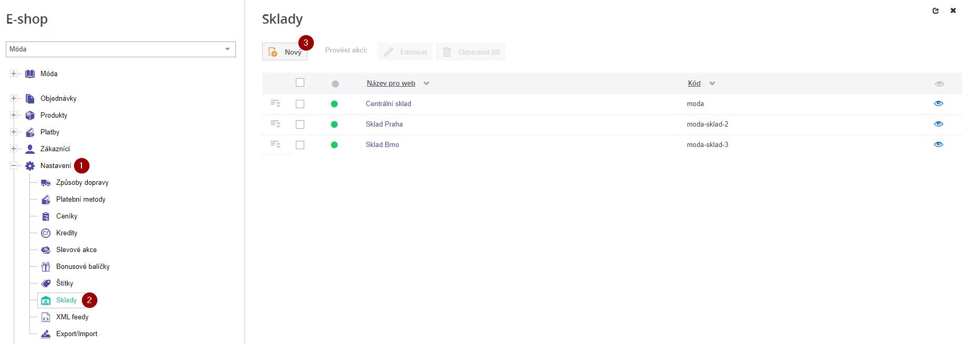This screenshot has width=980, height=344.
Task: Check the select-all checkbox in table header
Action: tap(300, 82)
